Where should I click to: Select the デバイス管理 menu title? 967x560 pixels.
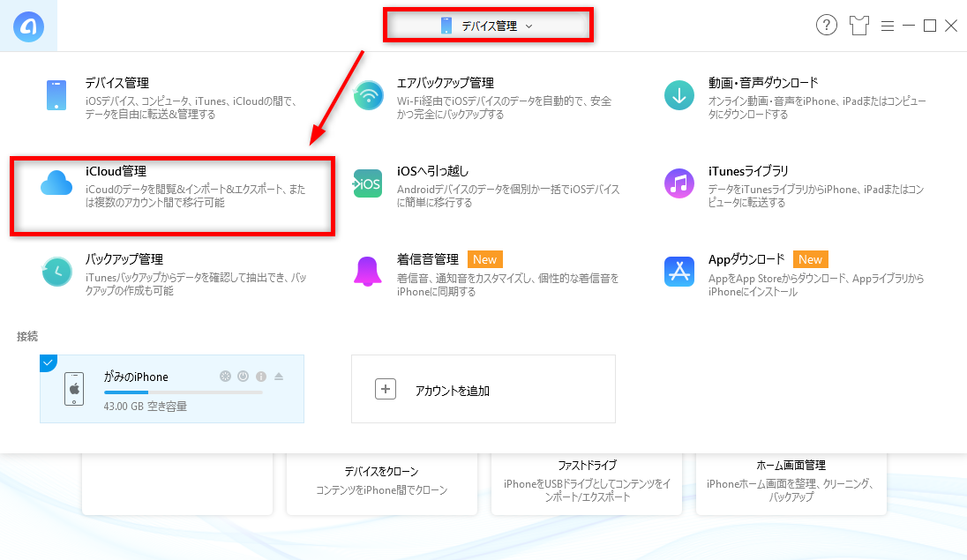pyautogui.click(x=117, y=83)
